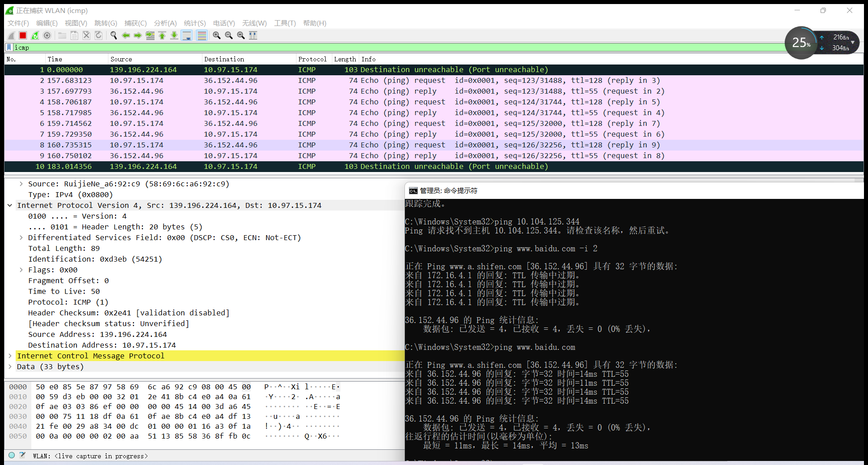Open the 统计(S) menu
The height and width of the screenshot is (465, 868).
(195, 23)
